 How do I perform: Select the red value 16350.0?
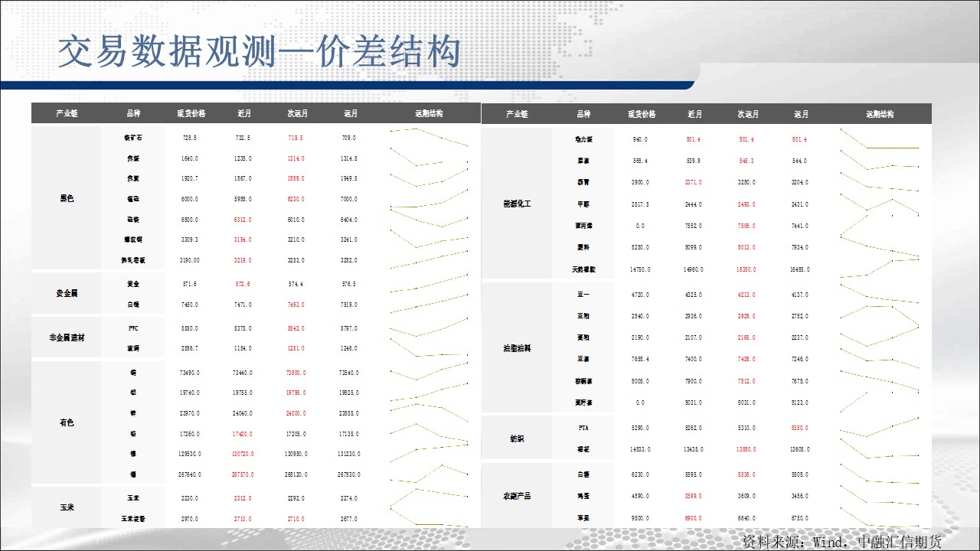tap(746, 269)
